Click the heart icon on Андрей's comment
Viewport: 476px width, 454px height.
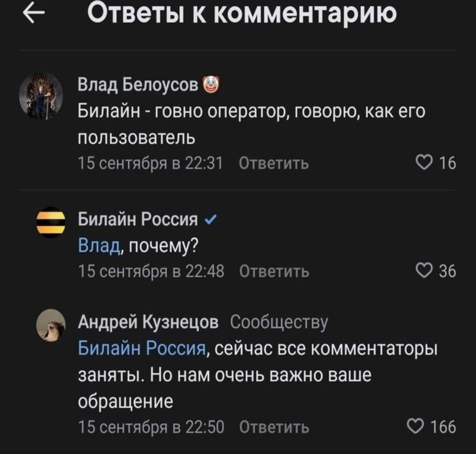pyautogui.click(x=416, y=425)
